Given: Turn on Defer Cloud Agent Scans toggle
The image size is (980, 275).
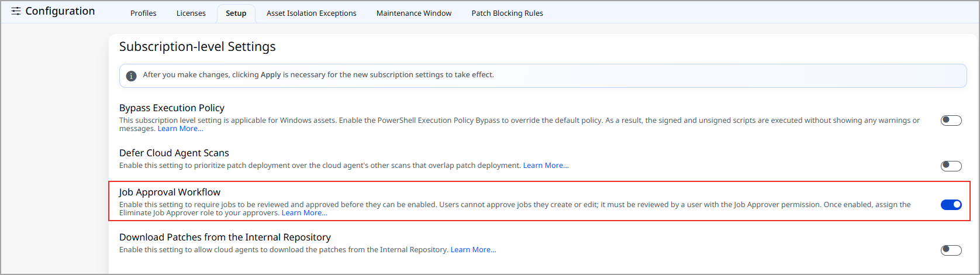Looking at the screenshot, I should pyautogui.click(x=951, y=166).
